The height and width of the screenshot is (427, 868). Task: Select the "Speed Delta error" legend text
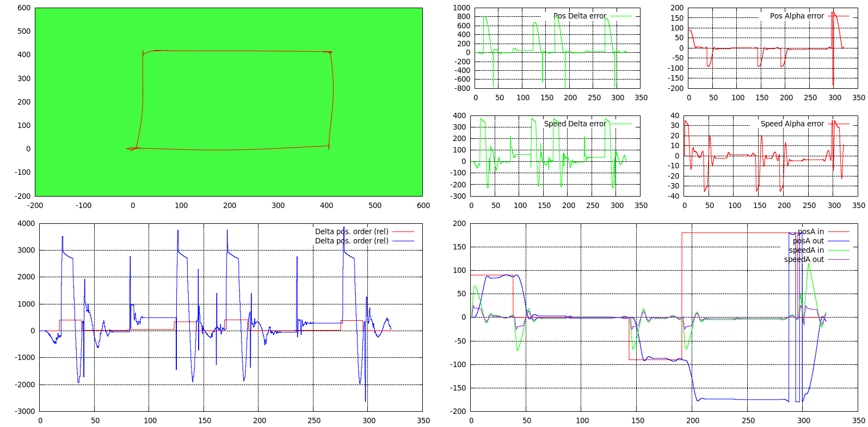[x=575, y=124]
